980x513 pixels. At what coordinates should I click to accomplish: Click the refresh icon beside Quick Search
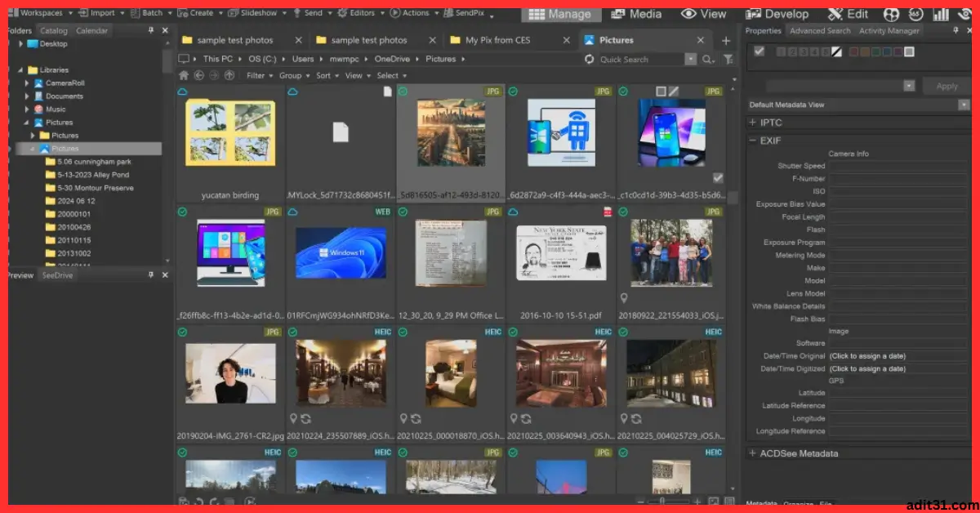tap(590, 59)
